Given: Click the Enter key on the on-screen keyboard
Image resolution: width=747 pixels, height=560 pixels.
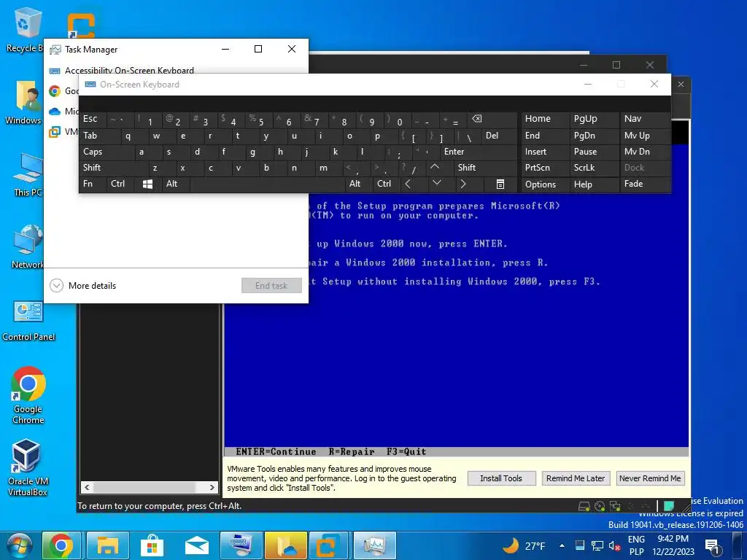Looking at the screenshot, I should click(479, 152).
